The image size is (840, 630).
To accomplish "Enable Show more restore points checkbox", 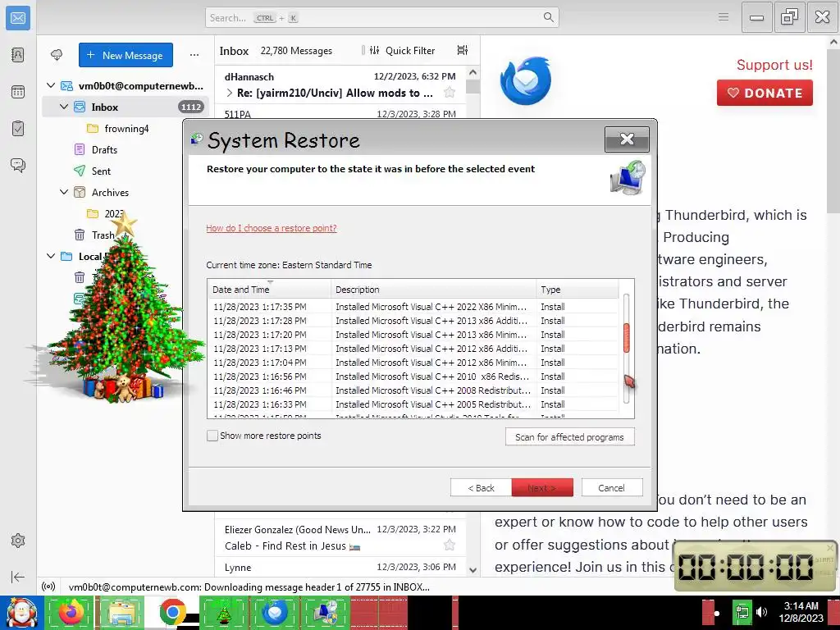I will [x=212, y=436].
